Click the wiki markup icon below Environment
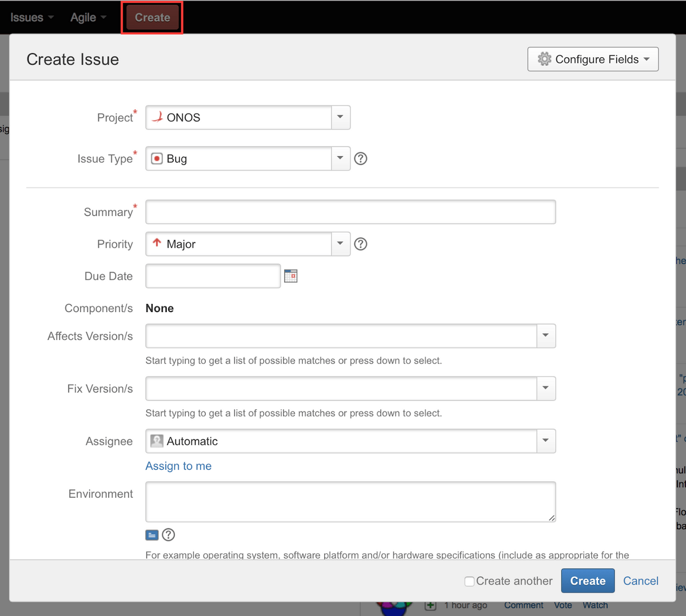 click(152, 535)
